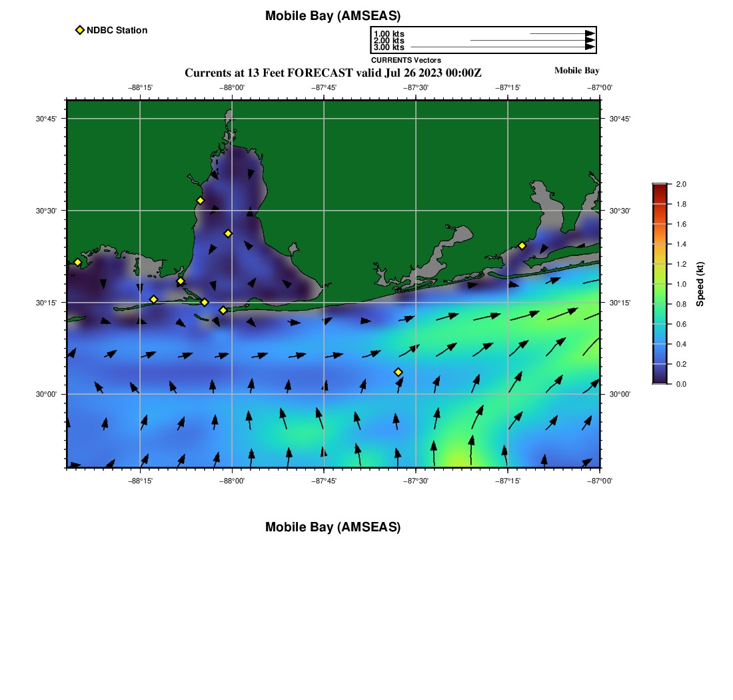The width and height of the screenshot is (733, 700).
Task: Click the 1.00 kts vector arrowhead in the legend
Action: (590, 33)
